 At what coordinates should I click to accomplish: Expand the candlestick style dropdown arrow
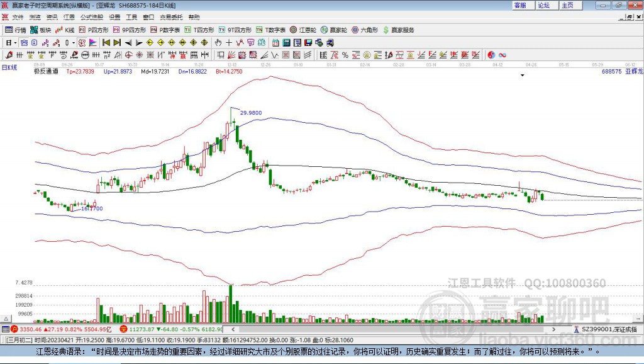pos(74,43)
